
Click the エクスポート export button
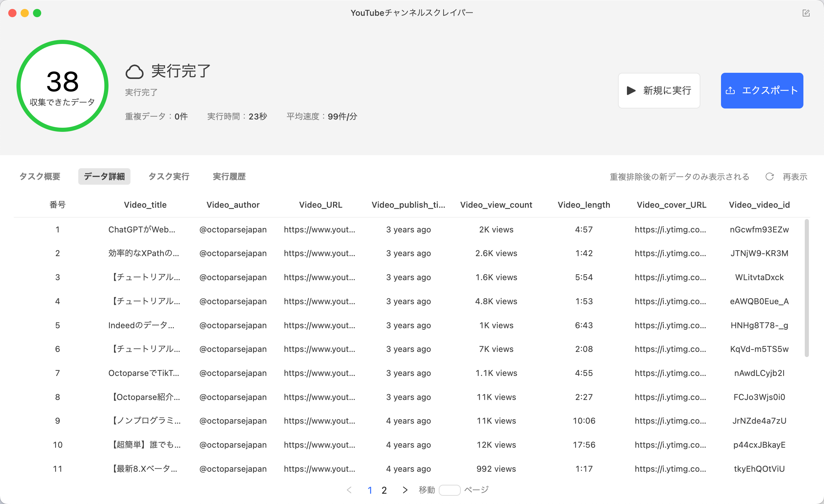click(x=762, y=91)
